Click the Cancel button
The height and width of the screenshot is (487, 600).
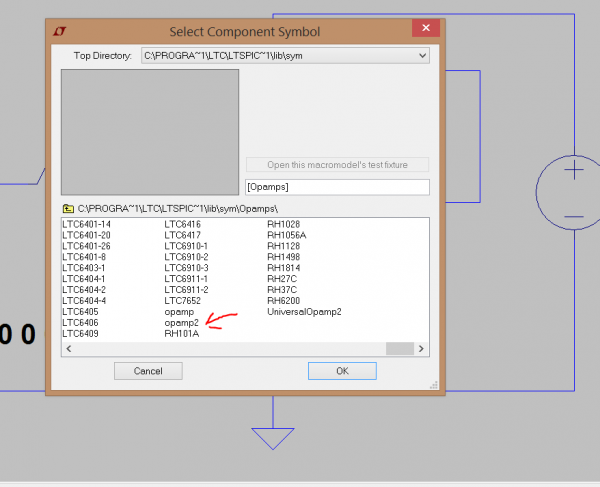[x=148, y=371]
